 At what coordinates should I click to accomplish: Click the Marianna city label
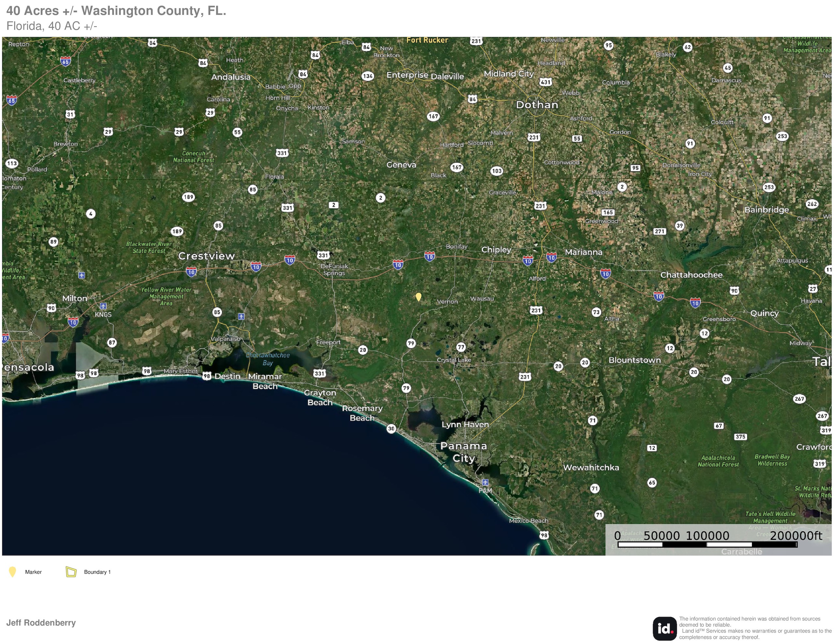click(583, 252)
